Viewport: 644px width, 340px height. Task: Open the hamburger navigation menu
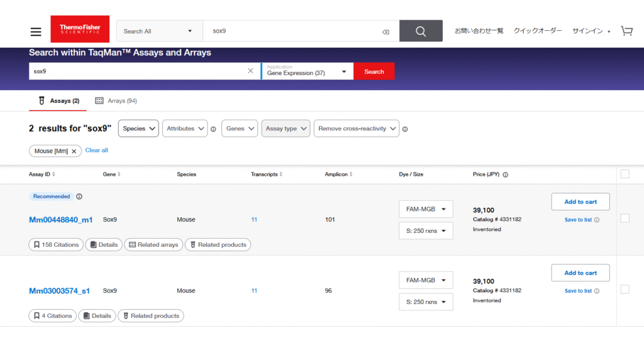[x=36, y=31]
